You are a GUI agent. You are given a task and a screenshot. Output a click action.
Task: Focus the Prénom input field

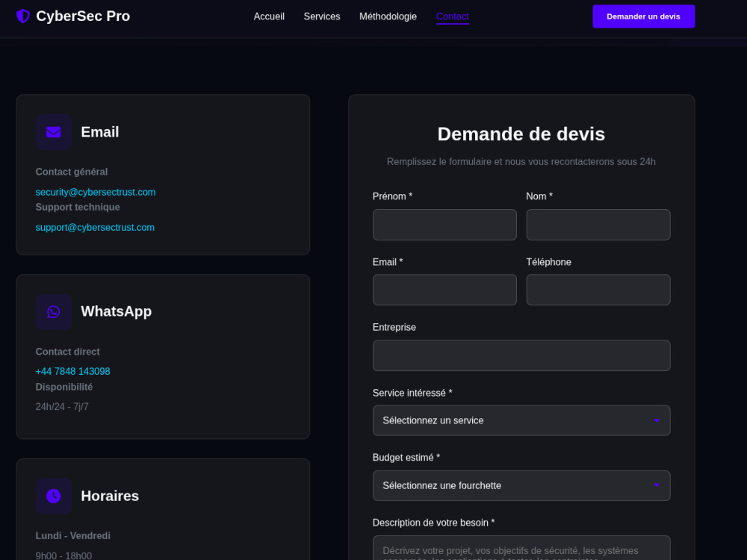point(444,225)
